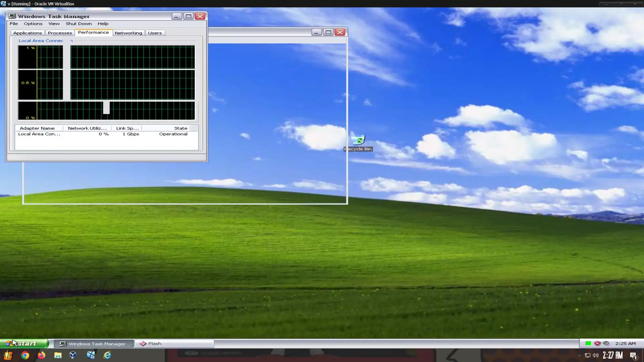Expand hidden host tray icons arrow

click(x=579, y=355)
